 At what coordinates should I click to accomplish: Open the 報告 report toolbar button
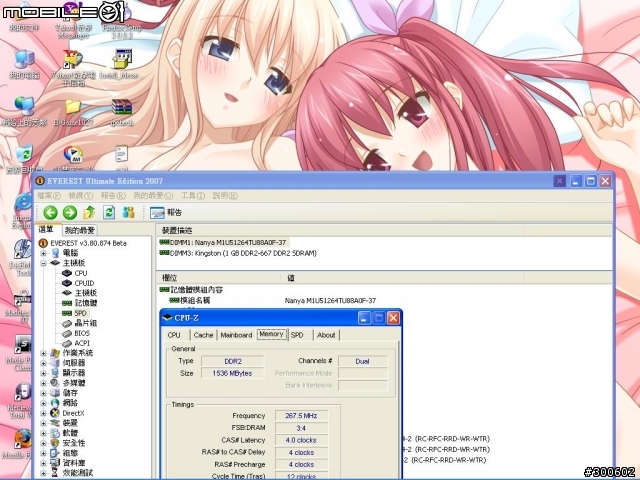[x=166, y=213]
